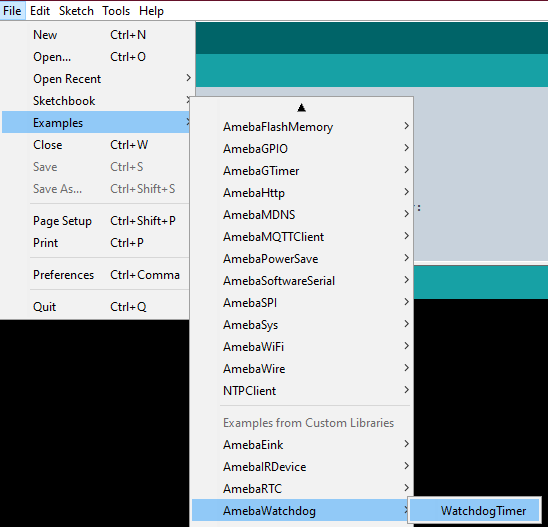Image resolution: width=548 pixels, height=527 pixels.
Task: Click the chevron beside AmebaWiFi
Action: [406, 346]
